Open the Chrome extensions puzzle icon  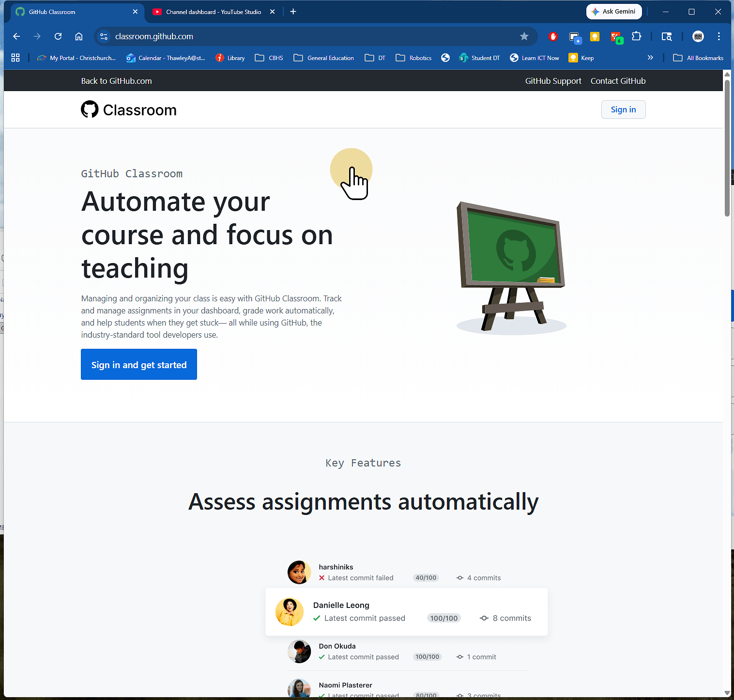[637, 36]
